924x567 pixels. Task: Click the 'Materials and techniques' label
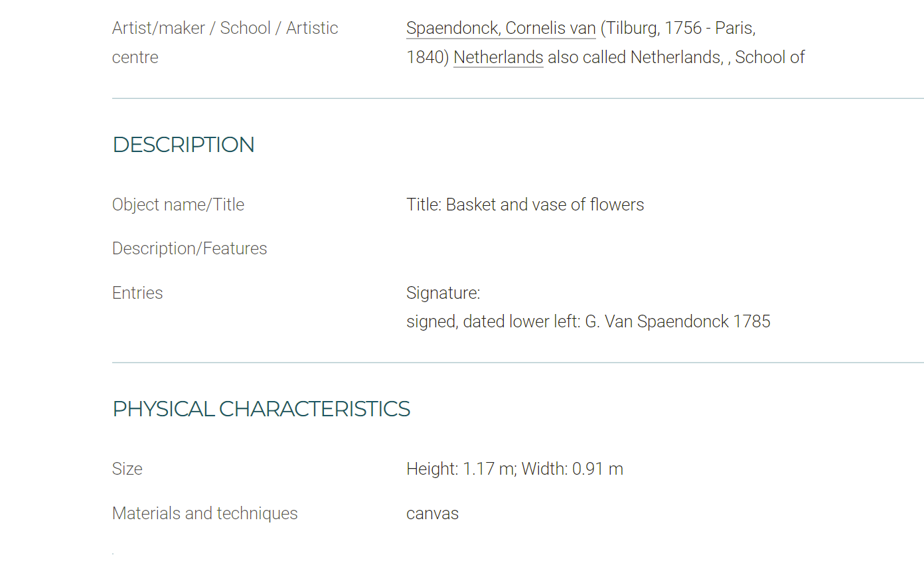coord(205,513)
